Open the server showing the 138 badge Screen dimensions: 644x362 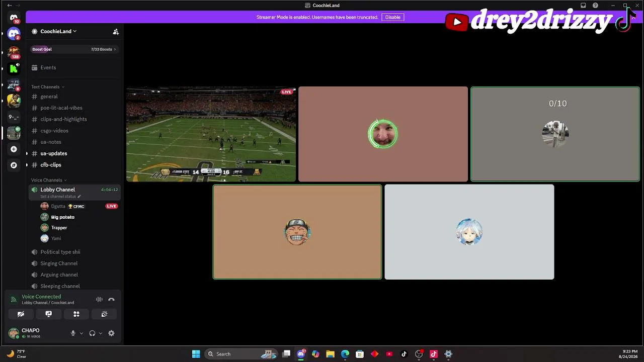pyautogui.click(x=14, y=52)
